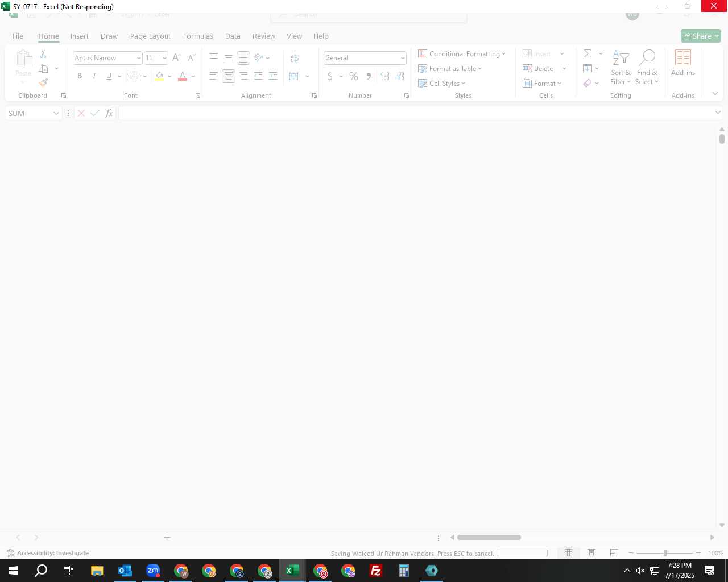Apply the Borders icon

134,76
